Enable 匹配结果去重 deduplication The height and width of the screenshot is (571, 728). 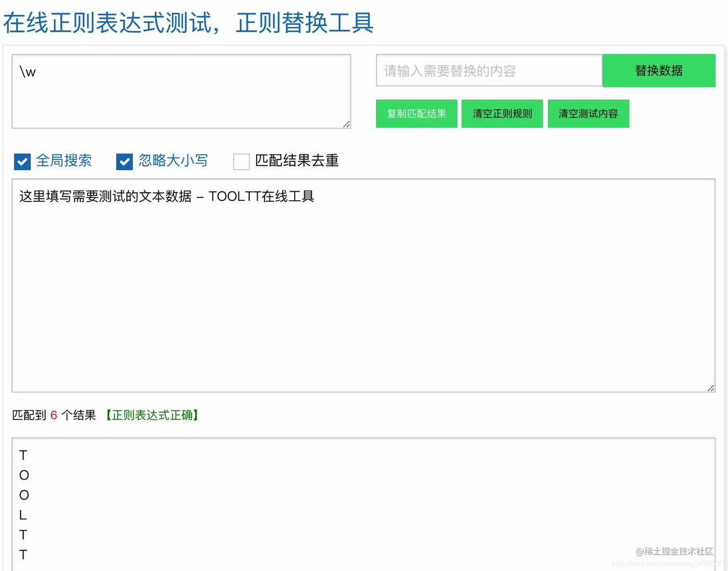pyautogui.click(x=241, y=162)
